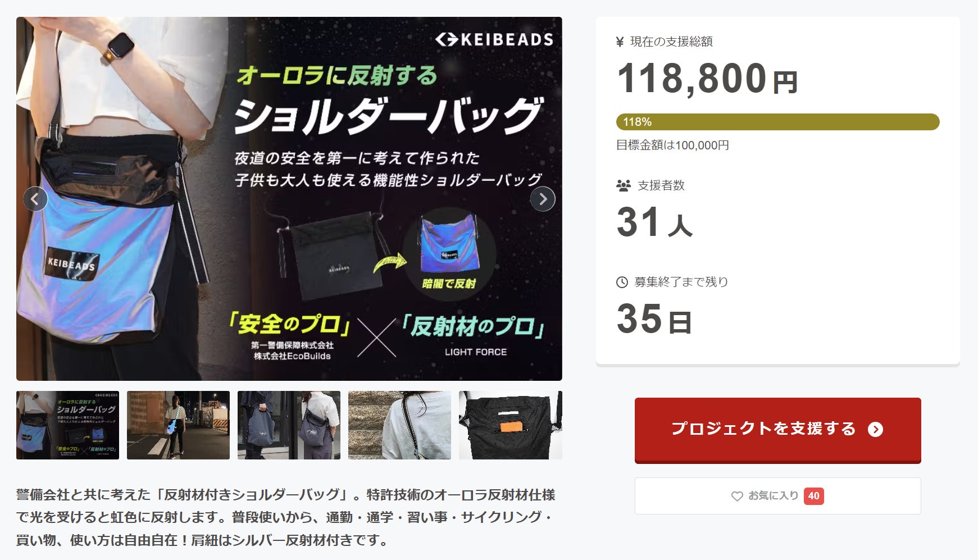Click the supporters people icon
The width and height of the screenshot is (978, 560).
click(x=624, y=185)
